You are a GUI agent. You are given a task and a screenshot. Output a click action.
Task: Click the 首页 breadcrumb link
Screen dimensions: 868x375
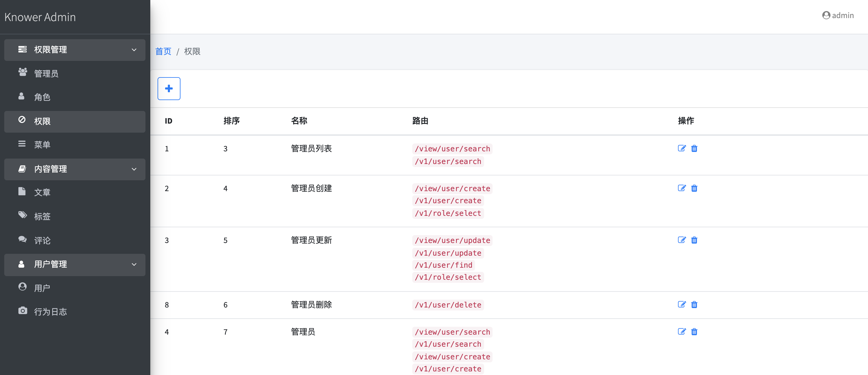(x=163, y=52)
